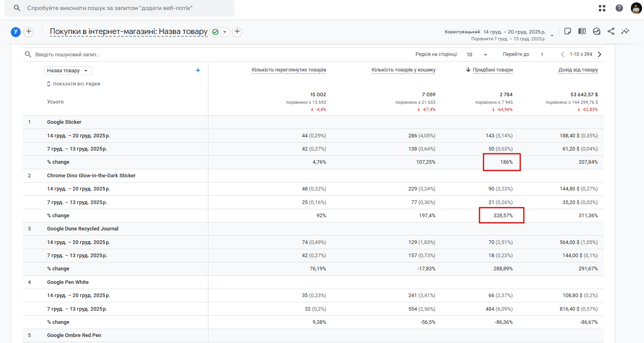The width and height of the screenshot is (644, 343).
Task: Change rows per page dropdown
Action: pyautogui.click(x=477, y=54)
